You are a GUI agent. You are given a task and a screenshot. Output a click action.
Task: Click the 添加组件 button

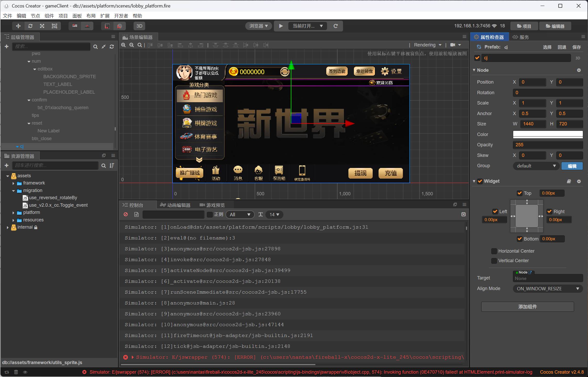pyautogui.click(x=527, y=307)
